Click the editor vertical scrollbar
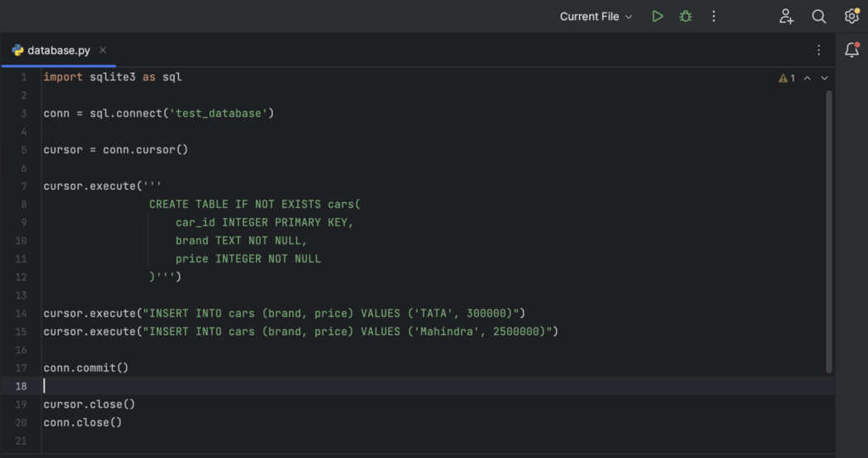The width and height of the screenshot is (868, 458). coord(829,232)
